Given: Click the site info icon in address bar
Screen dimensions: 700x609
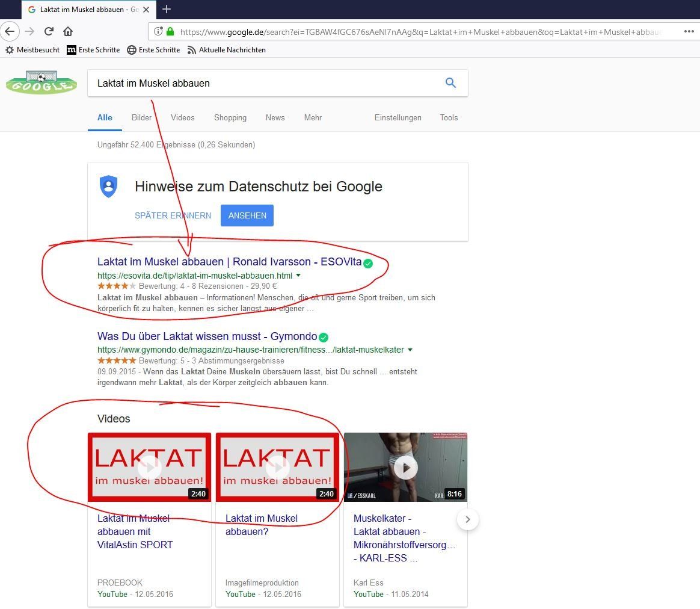Looking at the screenshot, I should 158,32.
